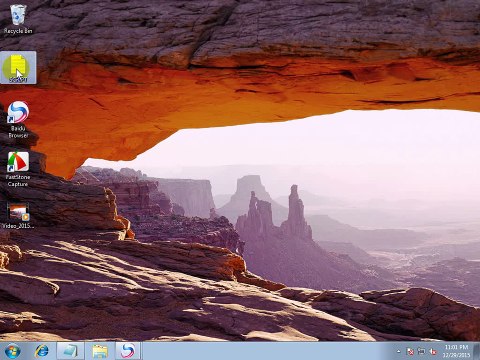Select the Recycle Bin desktop icon
Viewport: 480px width, 360px height.
click(x=18, y=19)
